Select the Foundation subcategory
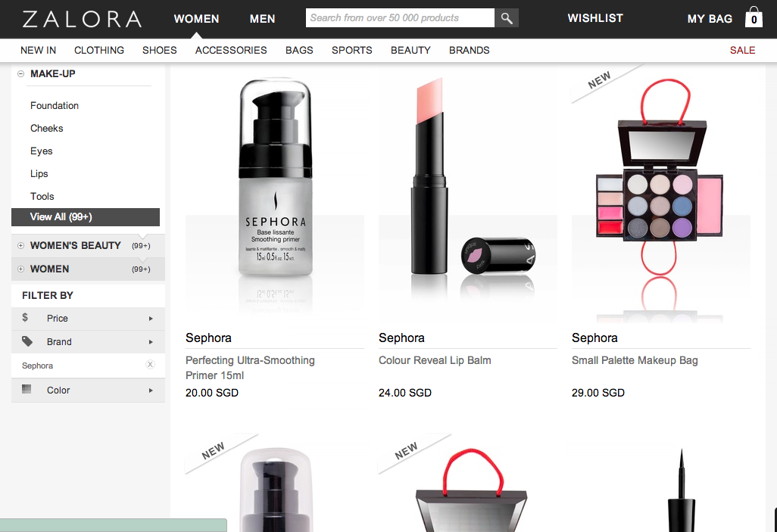The width and height of the screenshot is (777, 532). coord(55,105)
